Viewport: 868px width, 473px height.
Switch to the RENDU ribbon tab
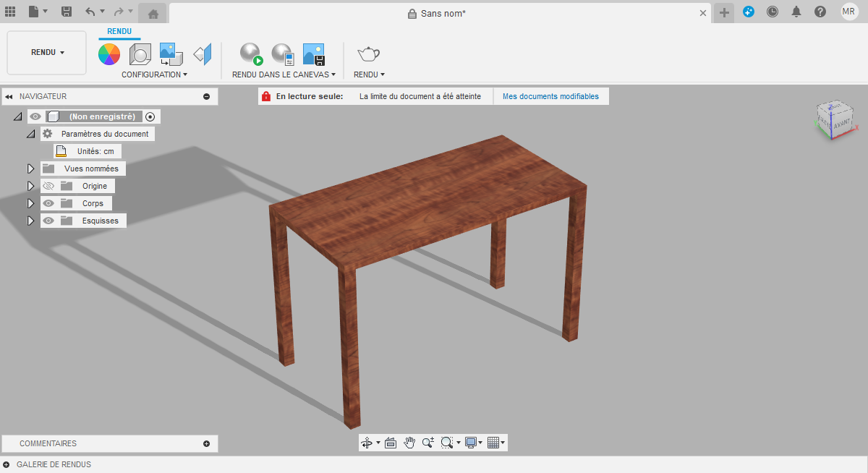click(119, 31)
